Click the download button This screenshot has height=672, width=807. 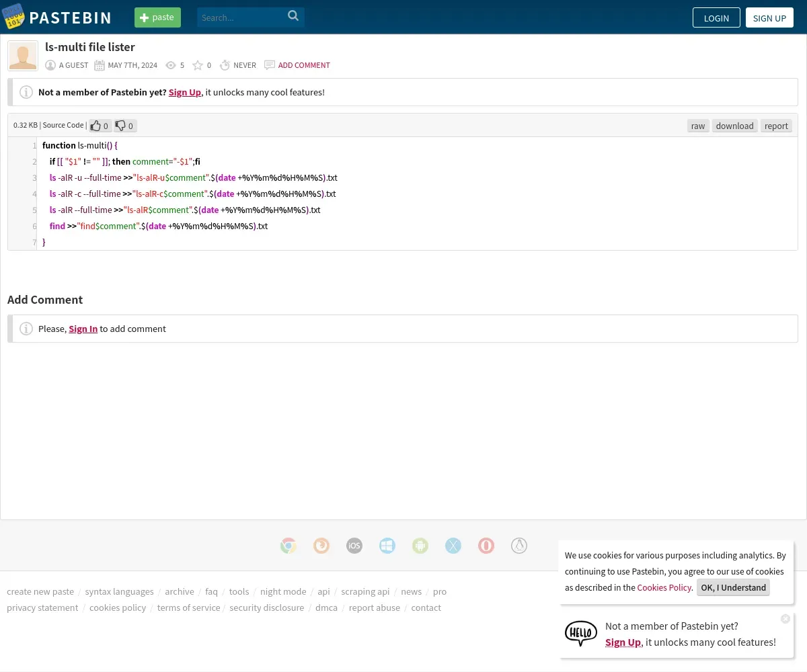pyautogui.click(x=734, y=126)
